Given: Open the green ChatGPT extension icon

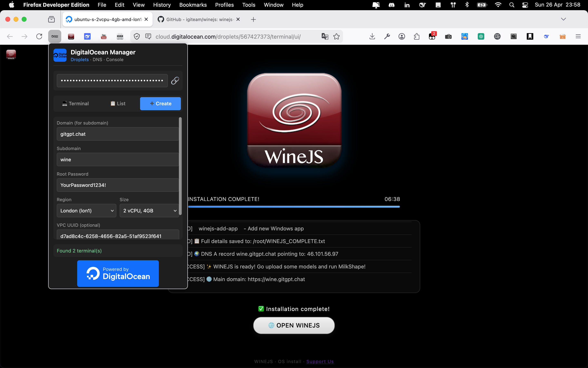Looking at the screenshot, I should point(481,37).
